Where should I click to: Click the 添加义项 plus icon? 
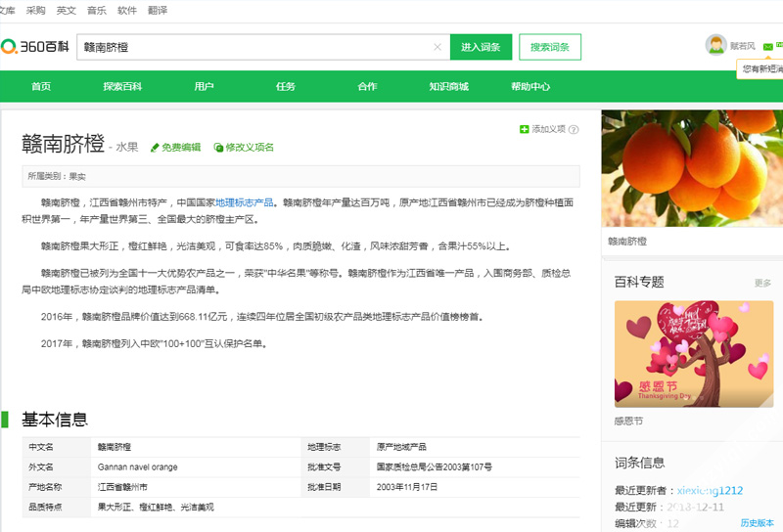click(524, 129)
